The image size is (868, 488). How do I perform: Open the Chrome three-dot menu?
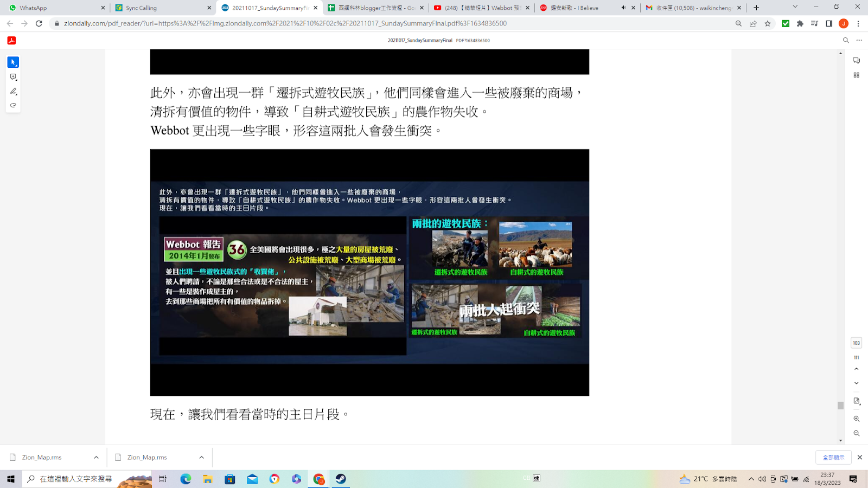(858, 23)
